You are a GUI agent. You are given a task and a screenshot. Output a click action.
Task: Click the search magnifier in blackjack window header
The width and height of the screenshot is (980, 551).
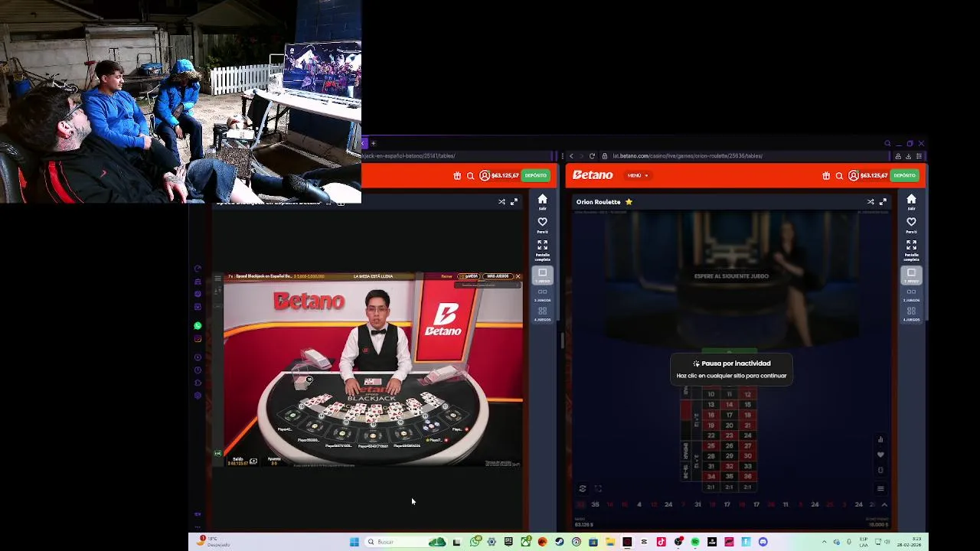tap(470, 176)
